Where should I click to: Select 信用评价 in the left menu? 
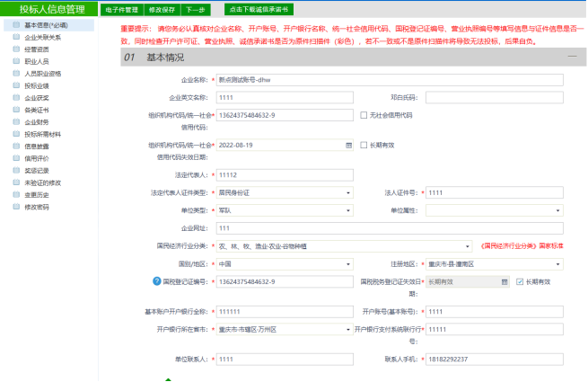click(x=37, y=157)
